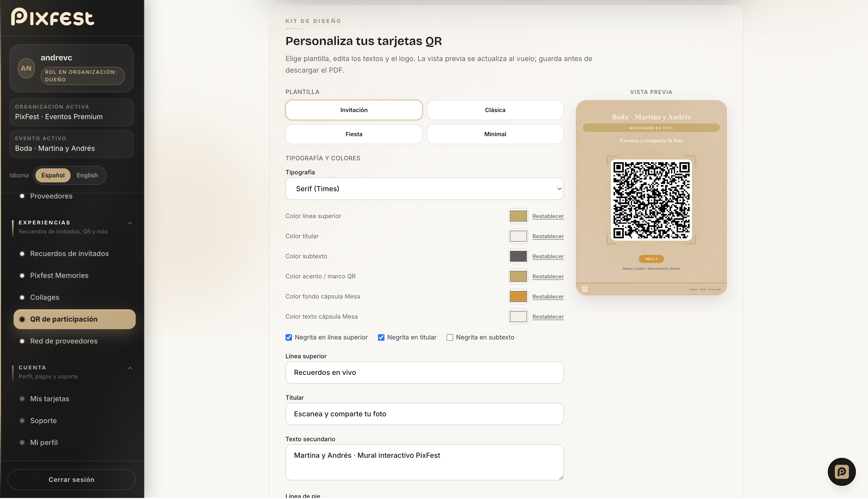Click the Cerrar sesión button
The height and width of the screenshot is (499, 868).
pos(71,479)
